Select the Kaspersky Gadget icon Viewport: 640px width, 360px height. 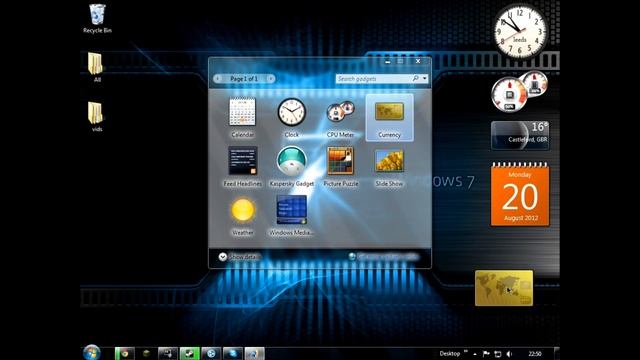click(x=291, y=160)
